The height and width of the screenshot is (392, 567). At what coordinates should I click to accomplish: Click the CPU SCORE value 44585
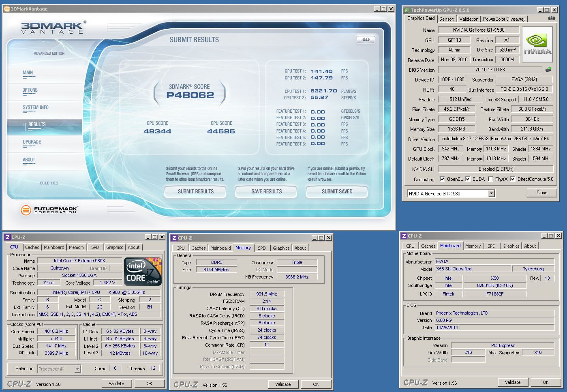(221, 131)
